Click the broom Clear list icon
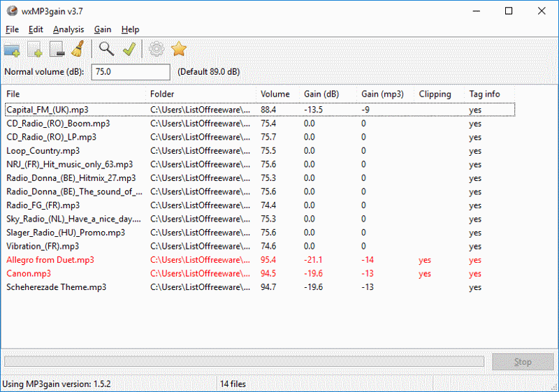This screenshot has width=559, height=392. [x=78, y=49]
